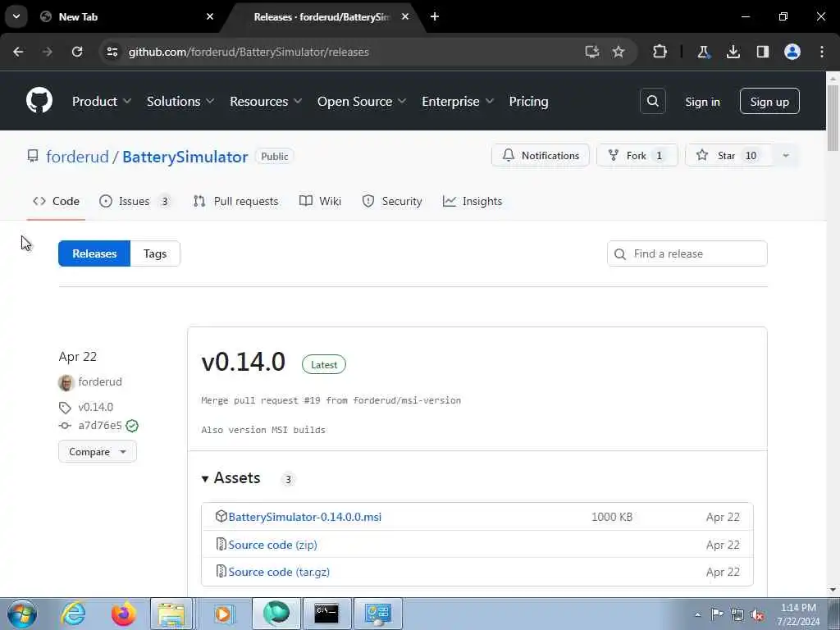Open Chrome extensions puzzle icon

[660, 52]
